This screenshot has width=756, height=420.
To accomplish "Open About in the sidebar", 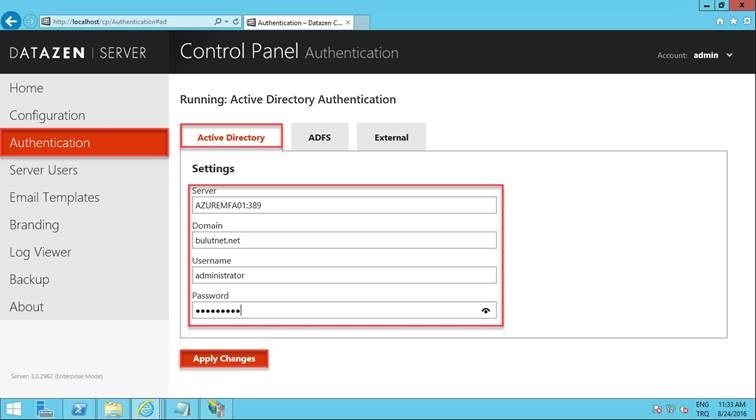I will pyautogui.click(x=84, y=307).
